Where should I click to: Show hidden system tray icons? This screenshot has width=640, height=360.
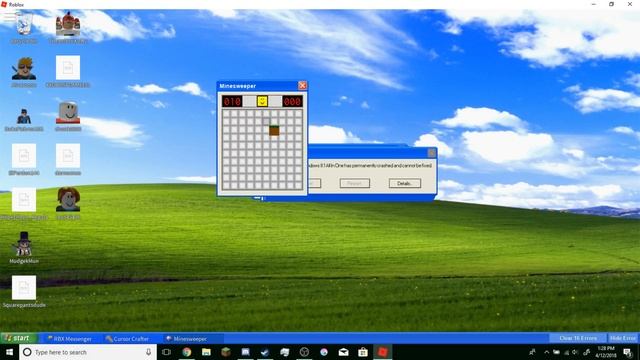click(546, 352)
